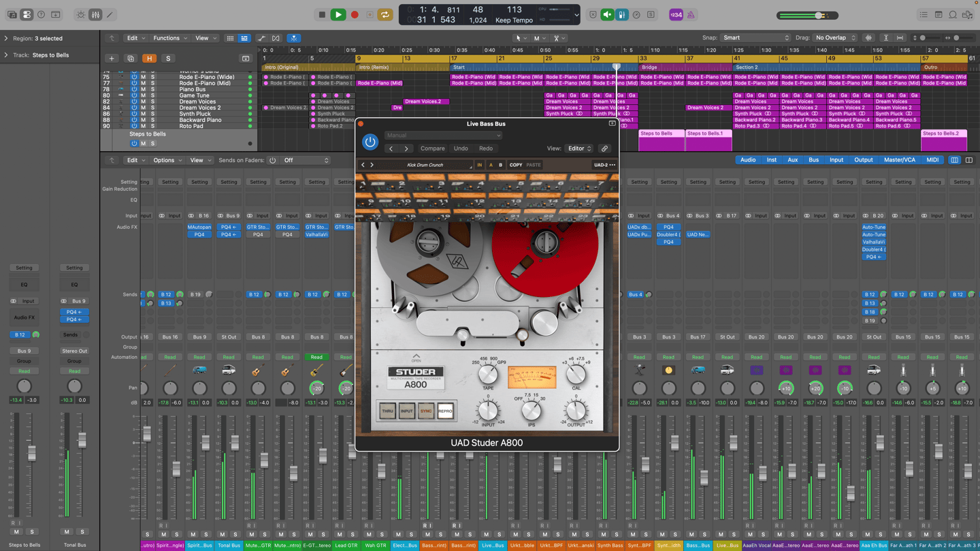Toggle Hide tracks H button
The image size is (980, 551).
149,59
